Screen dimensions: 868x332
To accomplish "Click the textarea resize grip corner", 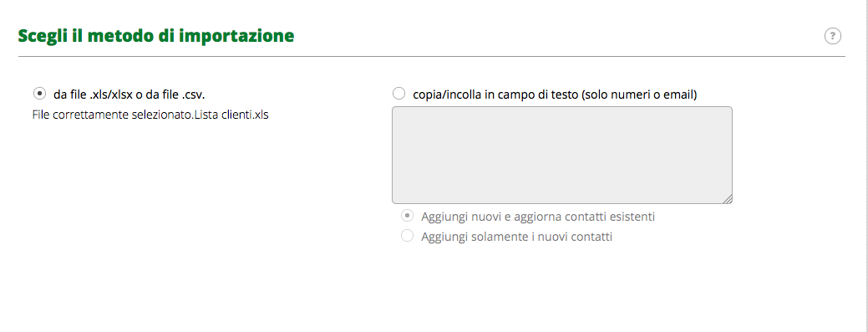I will point(728,199).
